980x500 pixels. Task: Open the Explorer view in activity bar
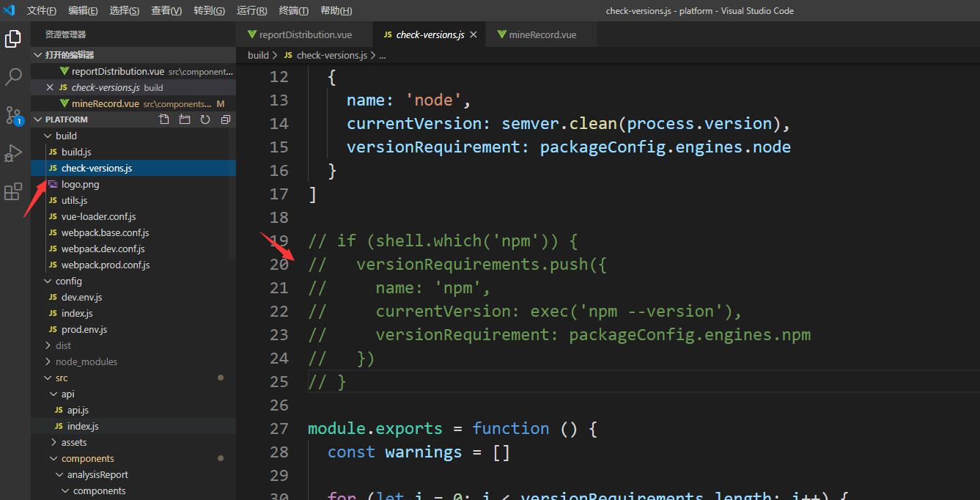tap(13, 39)
